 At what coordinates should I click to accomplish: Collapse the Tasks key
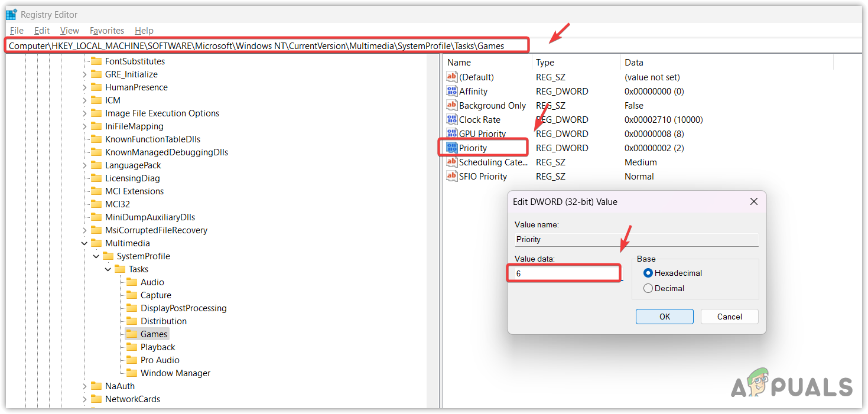108,269
